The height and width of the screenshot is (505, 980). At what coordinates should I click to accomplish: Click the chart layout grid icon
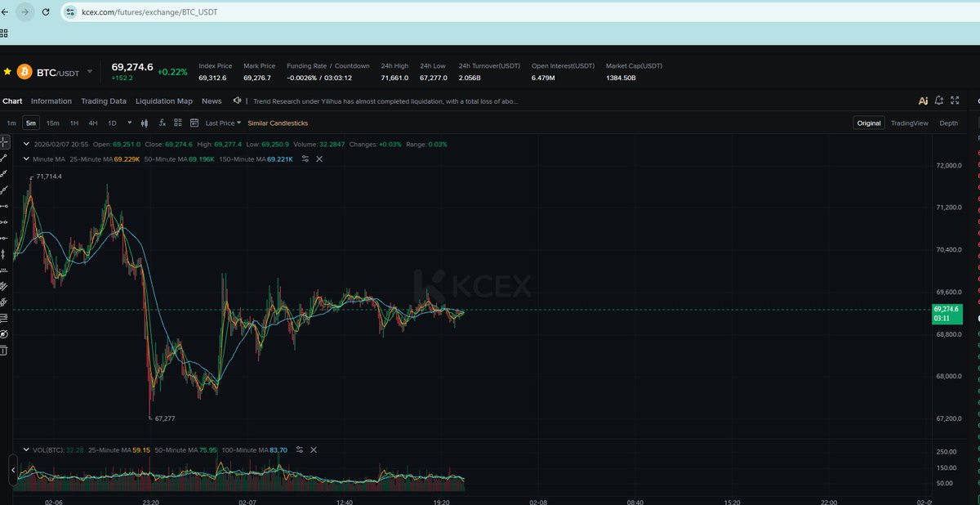pyautogui.click(x=178, y=123)
